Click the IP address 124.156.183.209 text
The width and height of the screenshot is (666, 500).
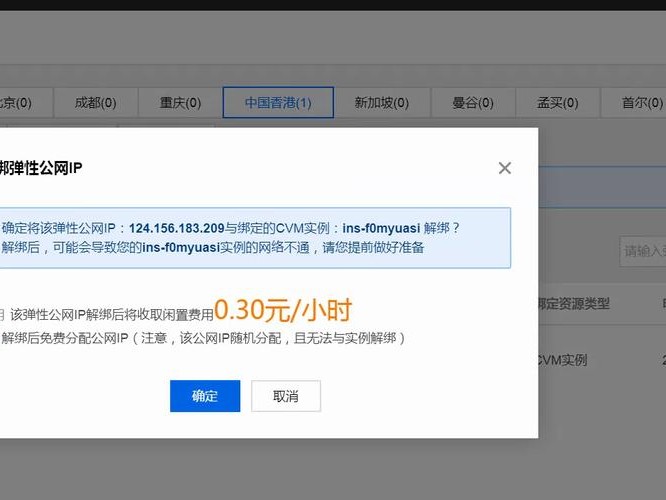click(x=176, y=228)
